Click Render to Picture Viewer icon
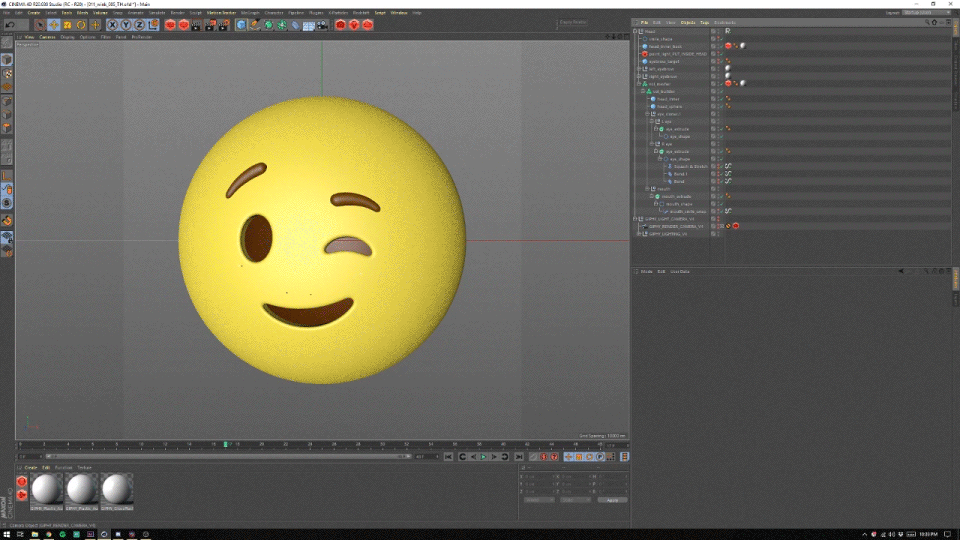This screenshot has width=960, height=540. coord(210,25)
